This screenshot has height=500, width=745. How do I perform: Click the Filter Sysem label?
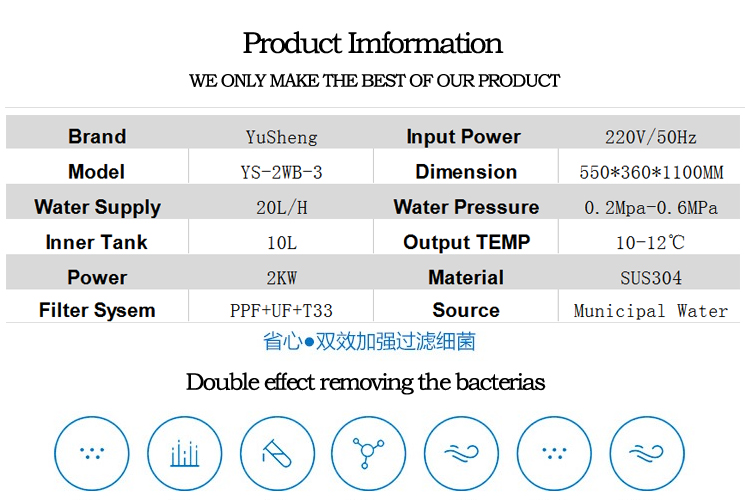coord(97,310)
